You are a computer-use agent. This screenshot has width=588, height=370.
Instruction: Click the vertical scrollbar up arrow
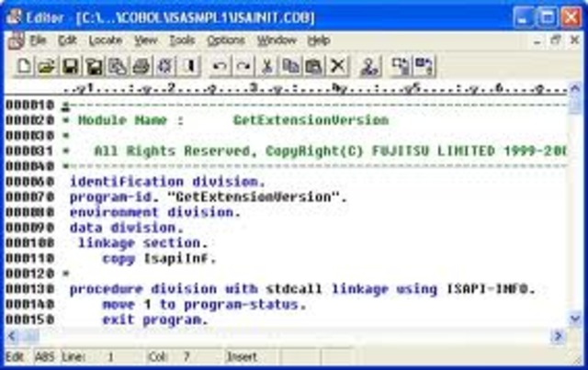(575, 89)
